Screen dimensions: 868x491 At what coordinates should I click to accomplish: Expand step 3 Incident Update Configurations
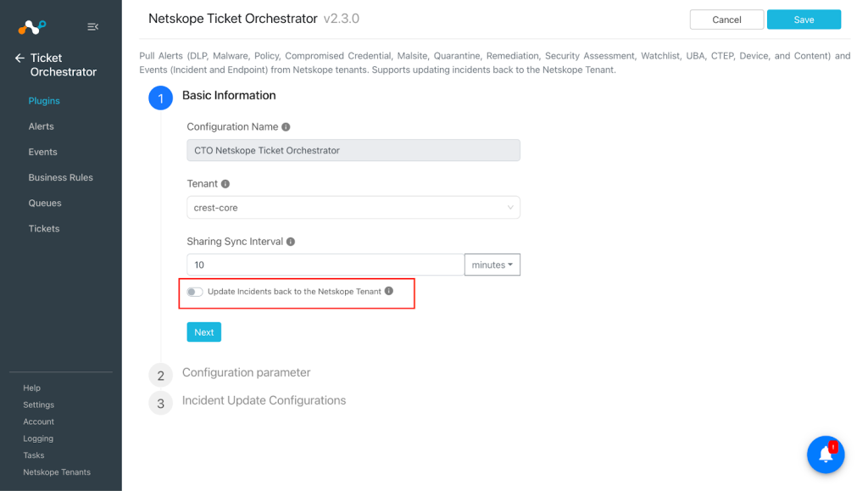click(264, 400)
